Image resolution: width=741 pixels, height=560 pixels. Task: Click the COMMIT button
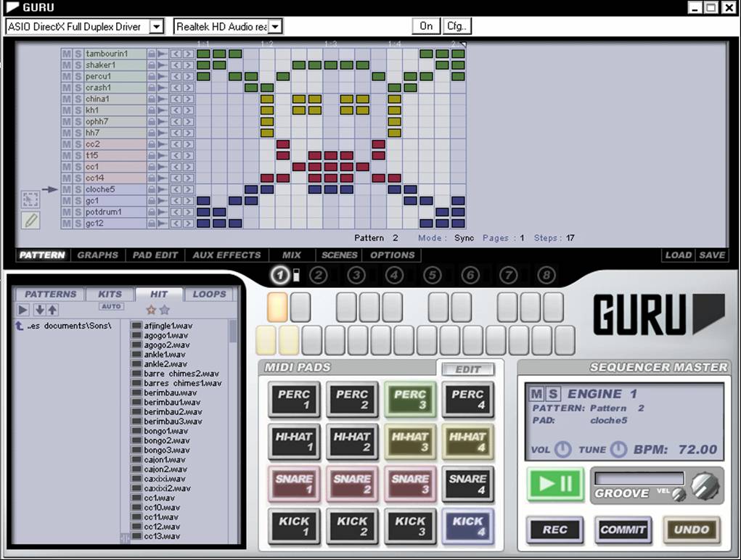click(623, 530)
